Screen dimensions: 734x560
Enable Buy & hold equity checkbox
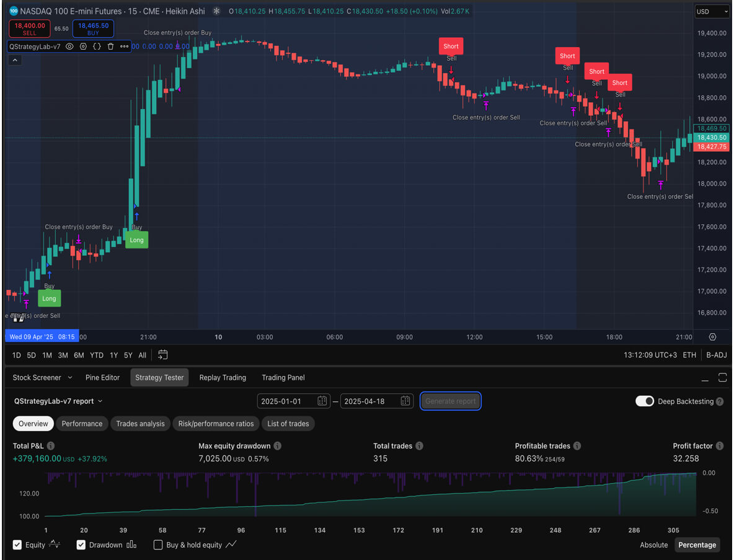click(x=158, y=545)
